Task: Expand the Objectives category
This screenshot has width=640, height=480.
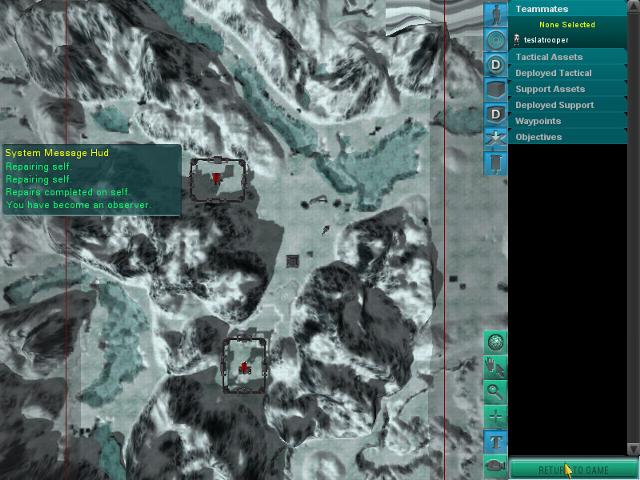Action: [x=567, y=137]
